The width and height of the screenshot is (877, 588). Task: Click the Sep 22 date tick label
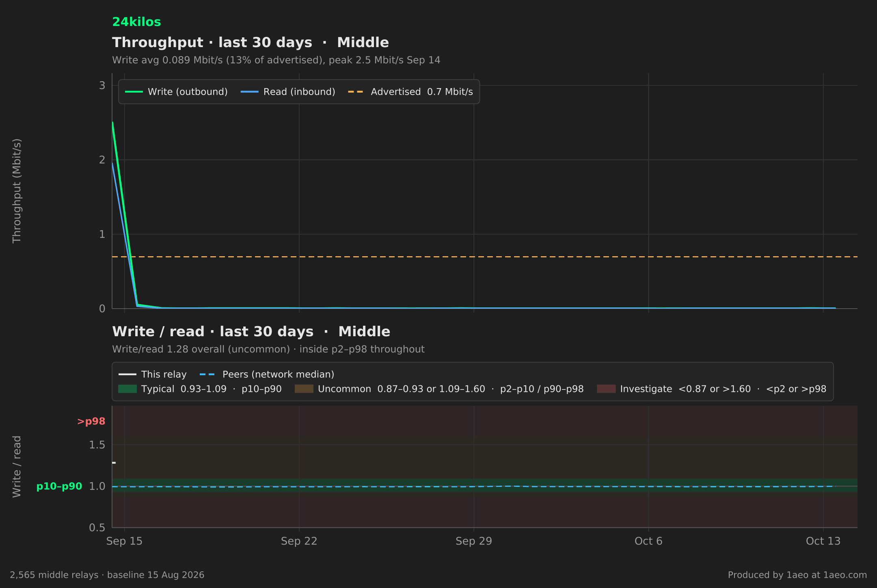tap(299, 541)
